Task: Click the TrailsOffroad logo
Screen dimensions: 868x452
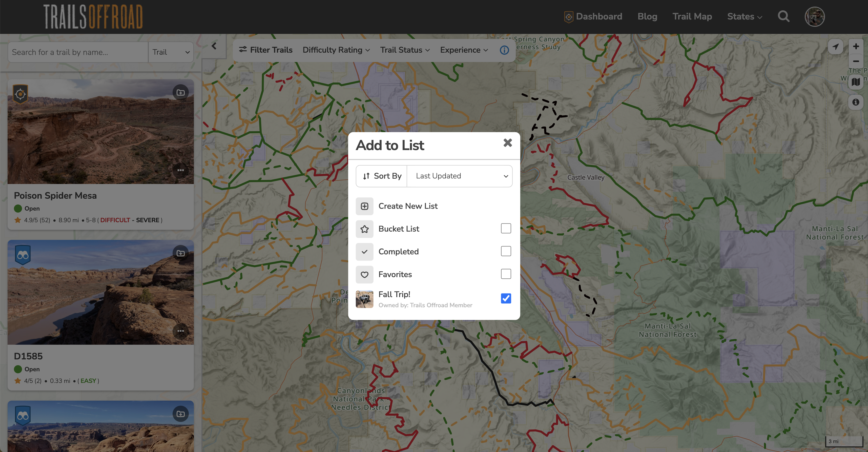Action: 93,16
